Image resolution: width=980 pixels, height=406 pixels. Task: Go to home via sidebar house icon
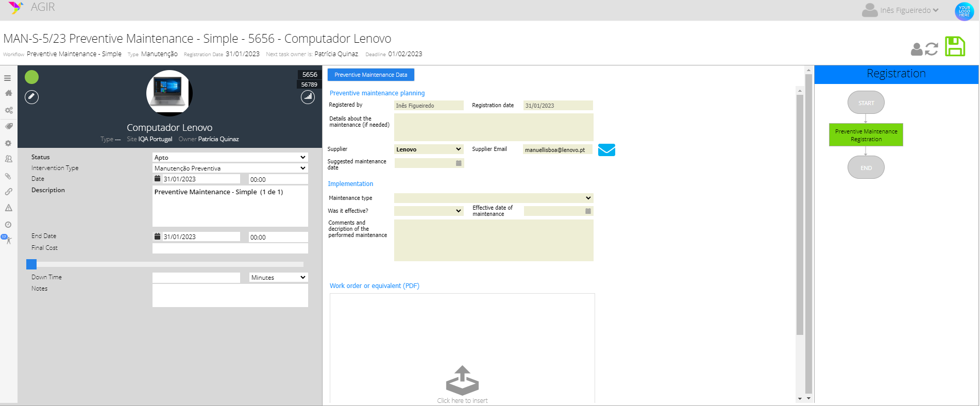[8, 93]
